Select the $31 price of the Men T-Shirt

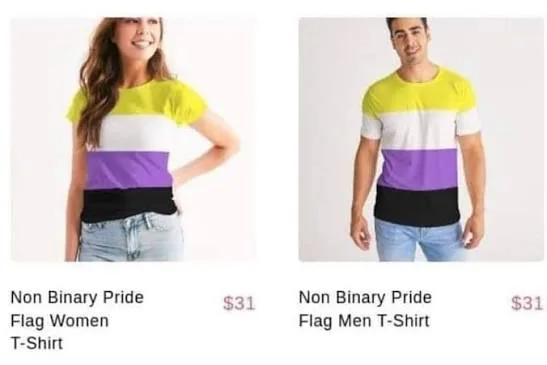tap(527, 303)
